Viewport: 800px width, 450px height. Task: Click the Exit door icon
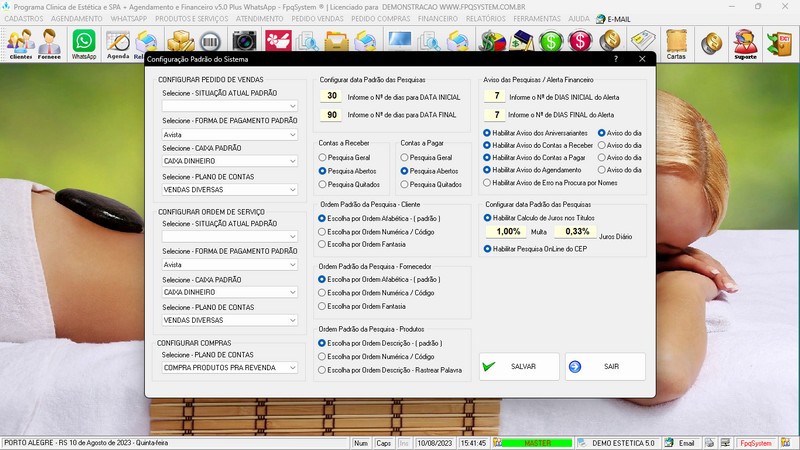[779, 43]
